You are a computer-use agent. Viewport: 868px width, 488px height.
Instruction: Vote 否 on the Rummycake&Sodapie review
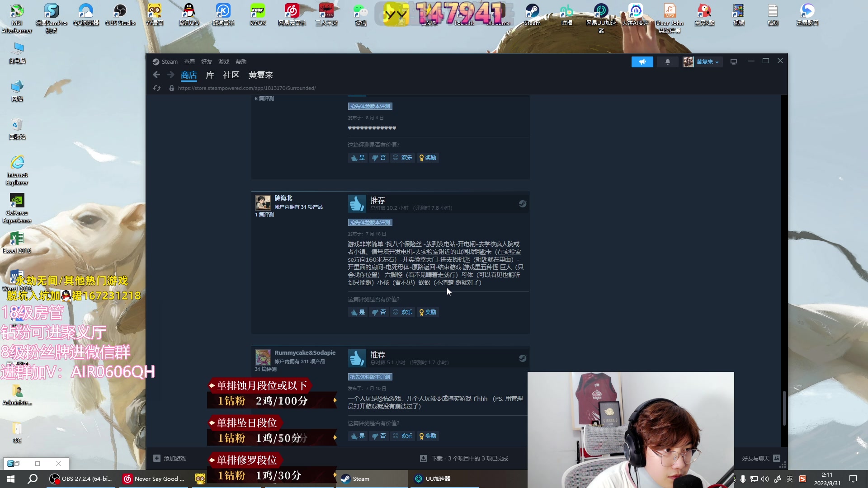click(x=379, y=436)
